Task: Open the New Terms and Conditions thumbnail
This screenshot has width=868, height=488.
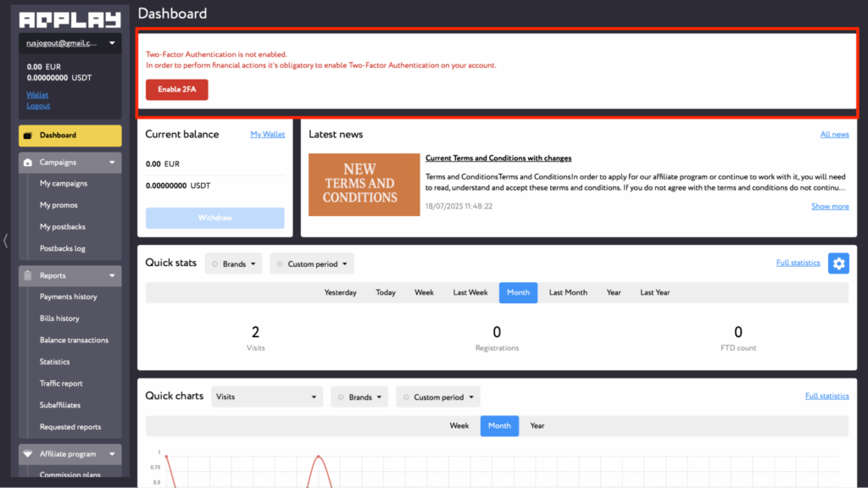Action: click(364, 185)
